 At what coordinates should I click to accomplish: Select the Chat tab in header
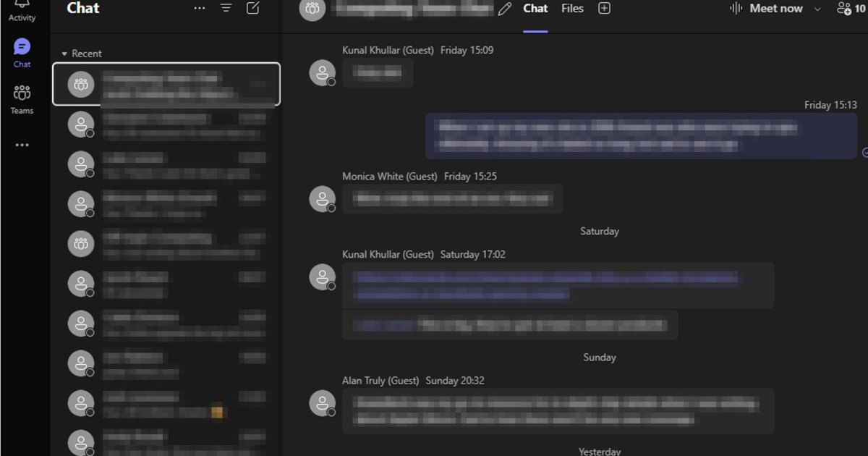point(535,9)
